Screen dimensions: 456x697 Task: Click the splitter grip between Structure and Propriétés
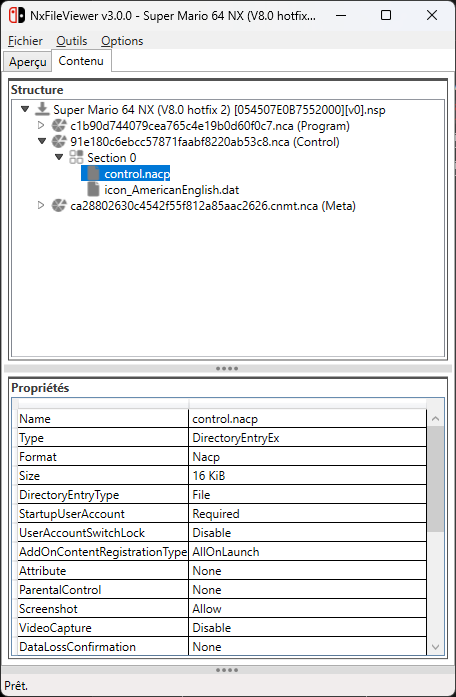click(x=227, y=369)
